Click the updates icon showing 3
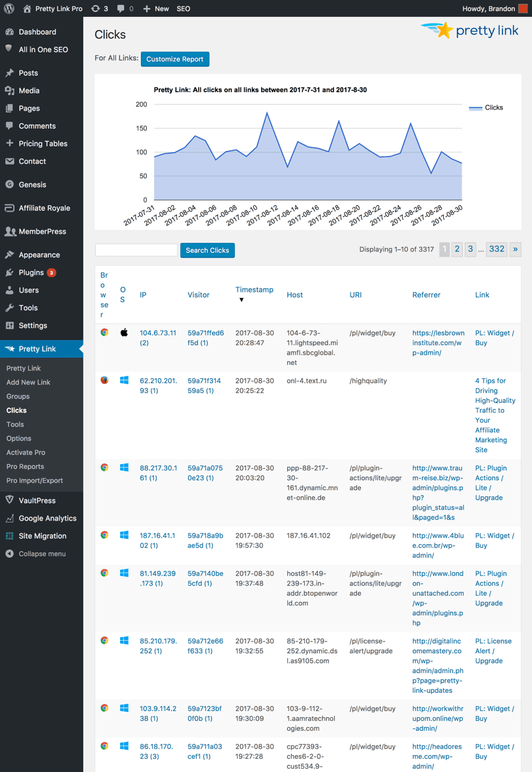 [x=95, y=8]
